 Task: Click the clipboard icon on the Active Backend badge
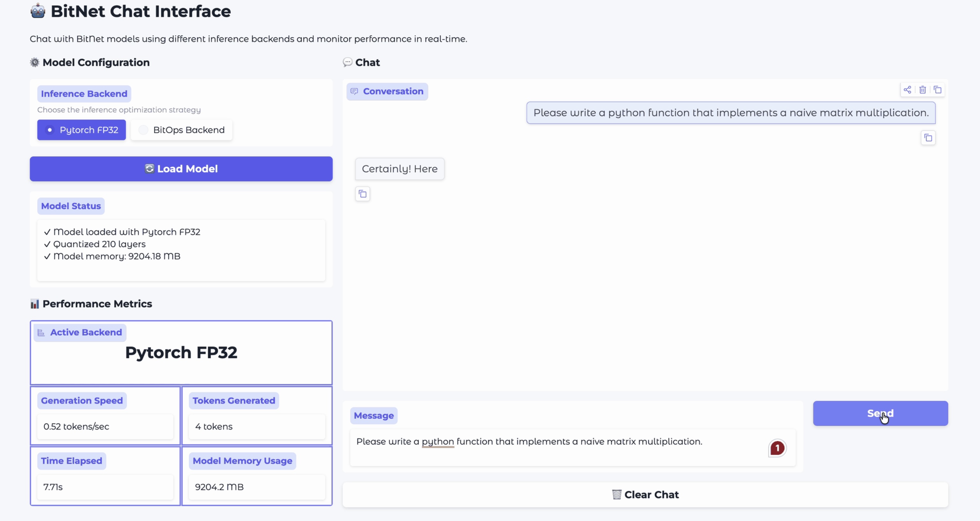point(41,332)
